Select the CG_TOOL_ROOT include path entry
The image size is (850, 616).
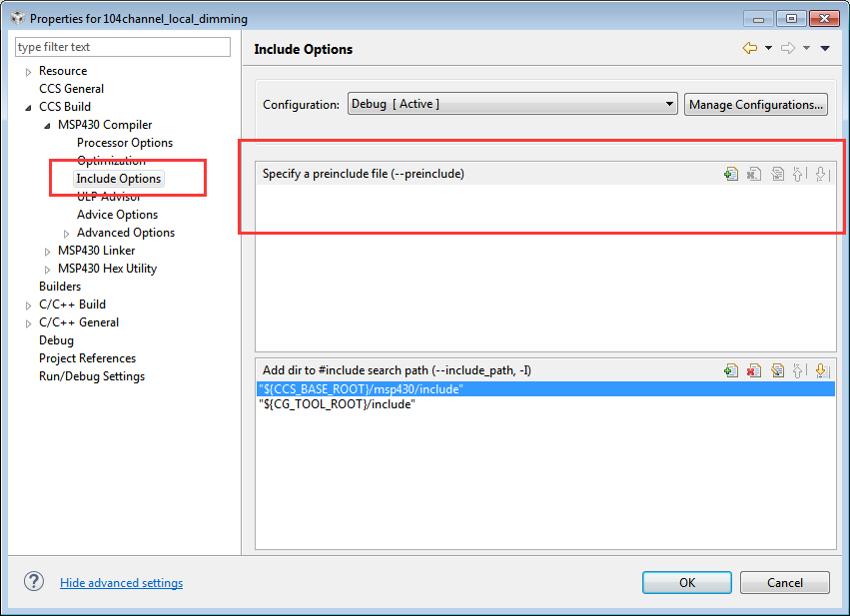click(337, 404)
